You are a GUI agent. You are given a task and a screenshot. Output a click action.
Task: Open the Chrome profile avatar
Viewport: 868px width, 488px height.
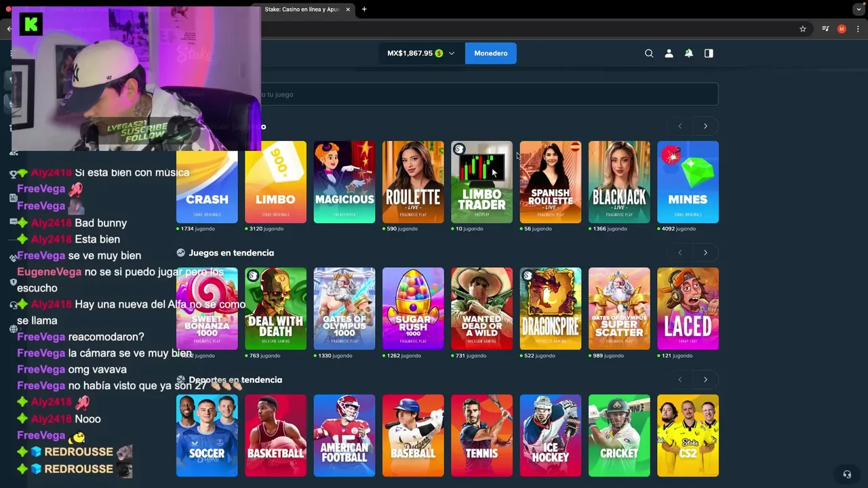pyautogui.click(x=842, y=29)
